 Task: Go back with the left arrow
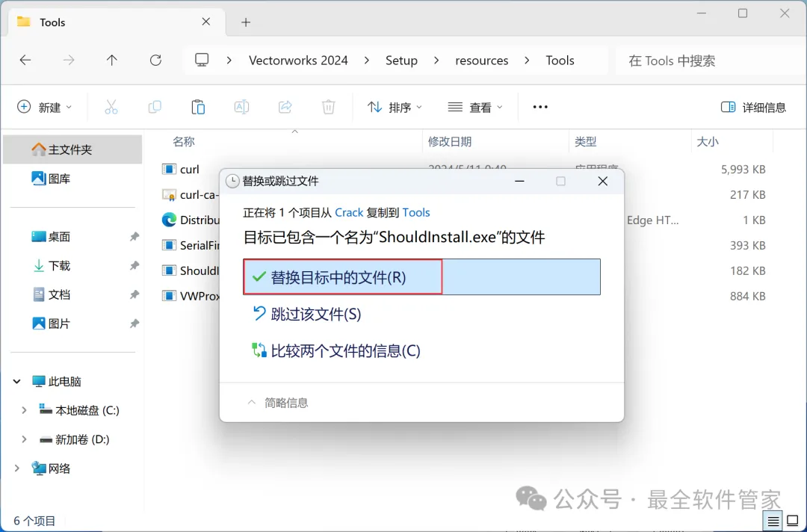coord(25,61)
